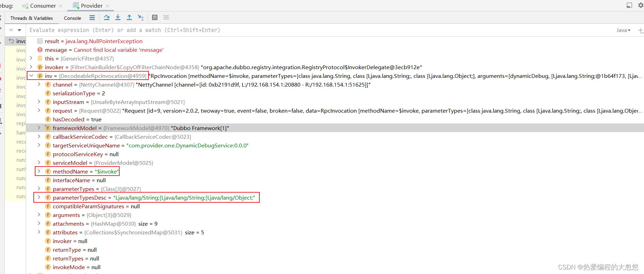Expand the parameterTypes Class[3] field

pos(39,188)
